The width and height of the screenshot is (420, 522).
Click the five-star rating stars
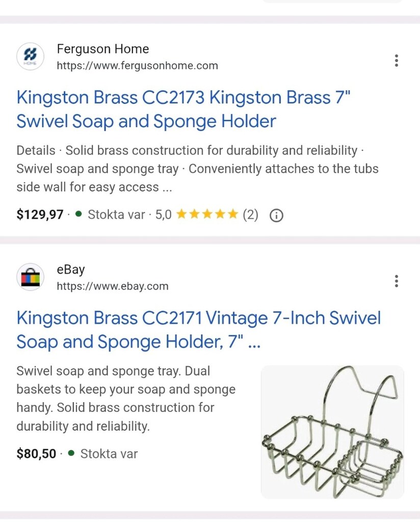(x=207, y=214)
